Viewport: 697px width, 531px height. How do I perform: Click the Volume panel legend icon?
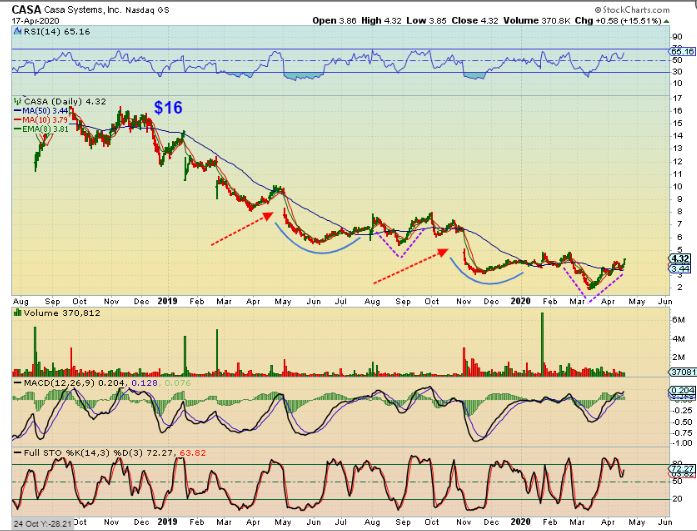pos(17,313)
